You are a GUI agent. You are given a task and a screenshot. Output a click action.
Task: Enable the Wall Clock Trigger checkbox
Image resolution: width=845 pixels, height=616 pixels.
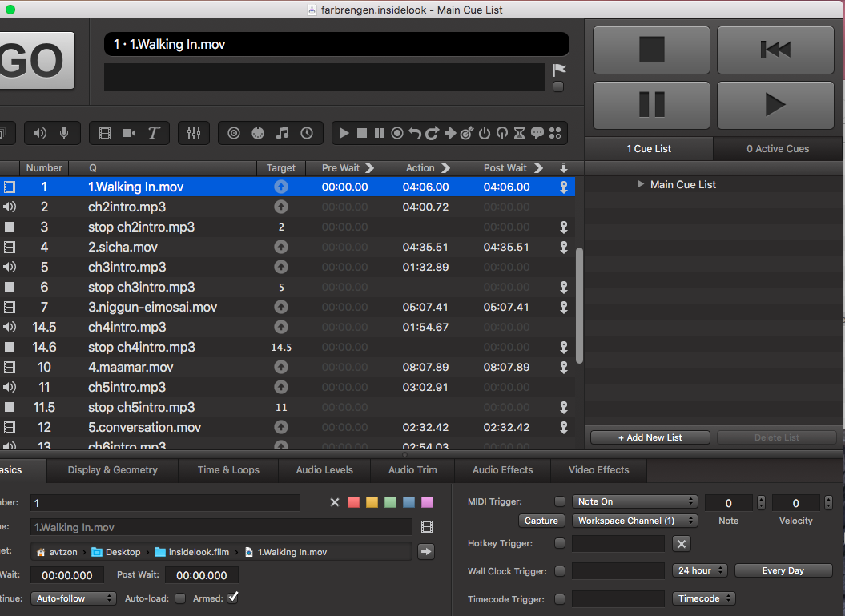click(560, 570)
